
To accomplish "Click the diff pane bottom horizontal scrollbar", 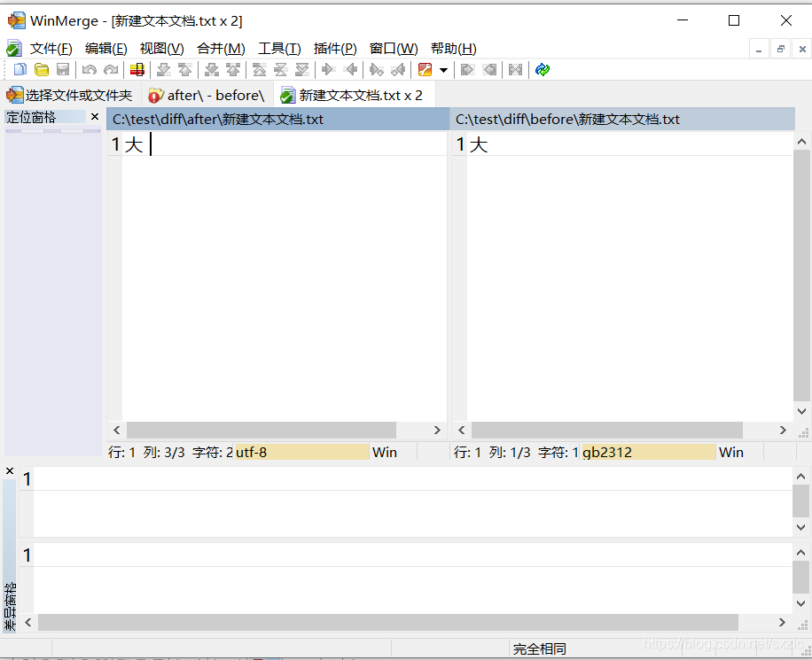I will (x=388, y=622).
